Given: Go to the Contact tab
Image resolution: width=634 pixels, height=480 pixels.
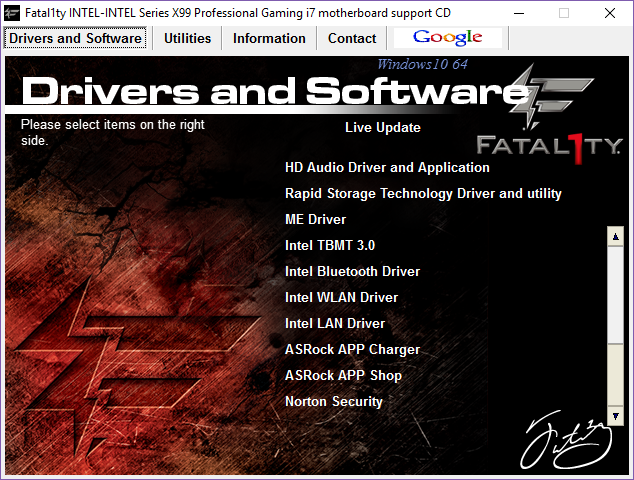Looking at the screenshot, I should 352,38.
